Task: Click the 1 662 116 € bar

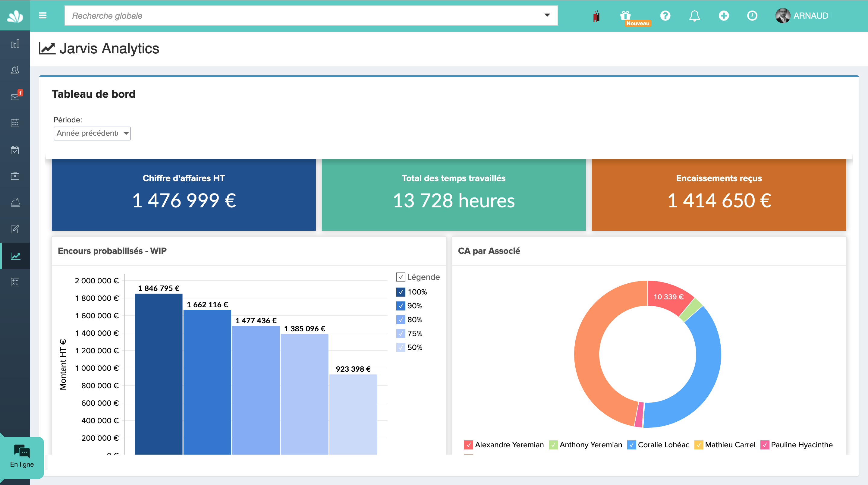Action: coord(207,382)
